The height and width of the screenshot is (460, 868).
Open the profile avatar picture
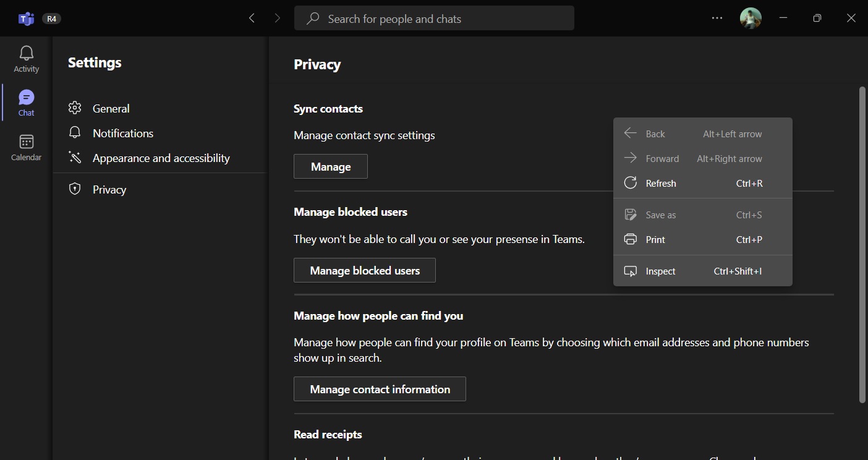coord(751,19)
